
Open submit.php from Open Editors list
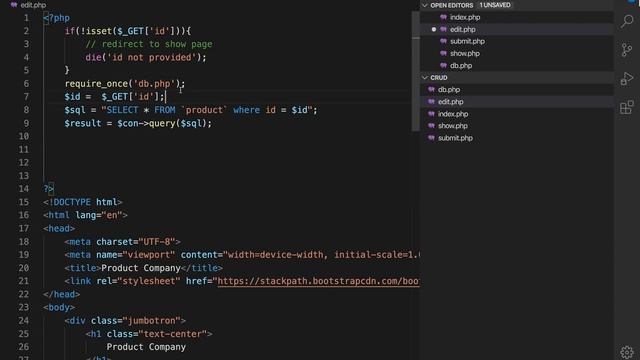tap(467, 41)
